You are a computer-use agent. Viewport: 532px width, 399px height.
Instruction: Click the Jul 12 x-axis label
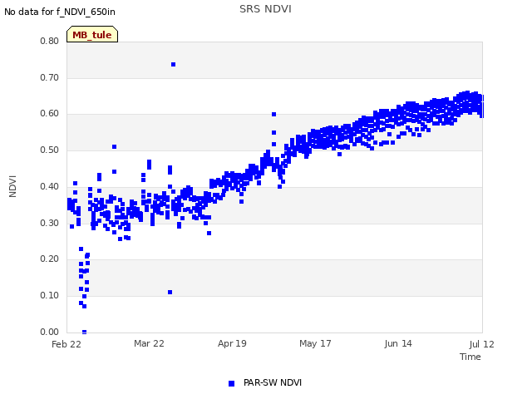pyautogui.click(x=482, y=344)
